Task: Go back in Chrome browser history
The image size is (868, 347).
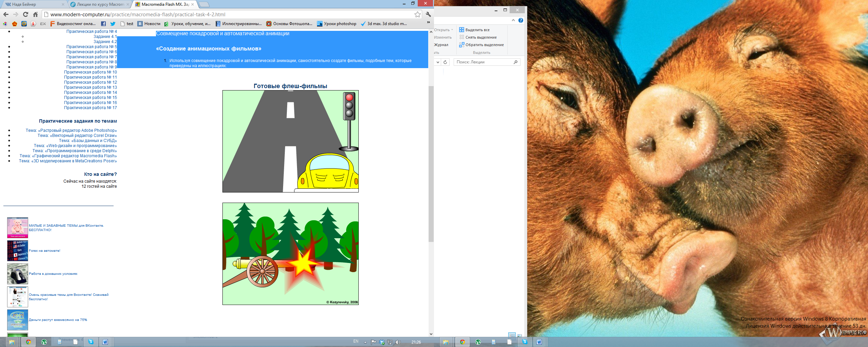Action: tap(6, 14)
